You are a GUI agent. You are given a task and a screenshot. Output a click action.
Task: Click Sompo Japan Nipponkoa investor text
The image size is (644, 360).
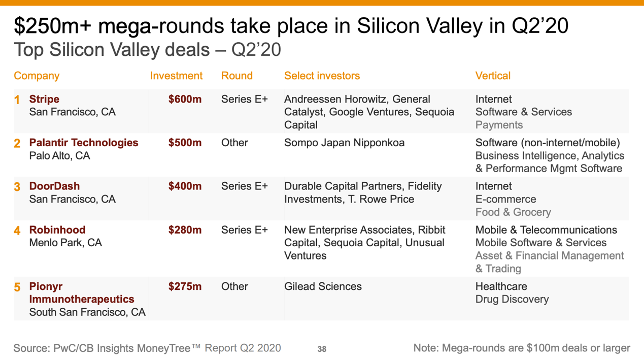(344, 143)
